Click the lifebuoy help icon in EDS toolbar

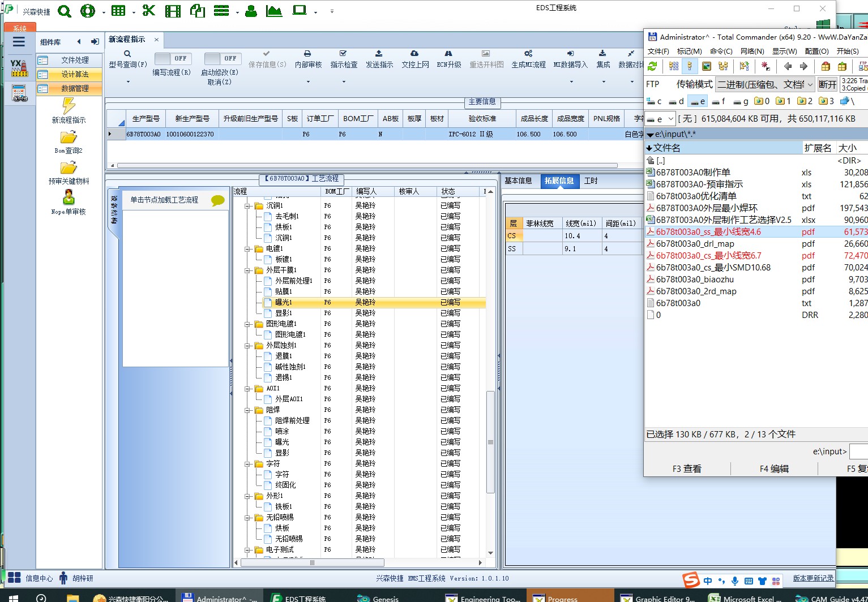pyautogui.click(x=88, y=11)
